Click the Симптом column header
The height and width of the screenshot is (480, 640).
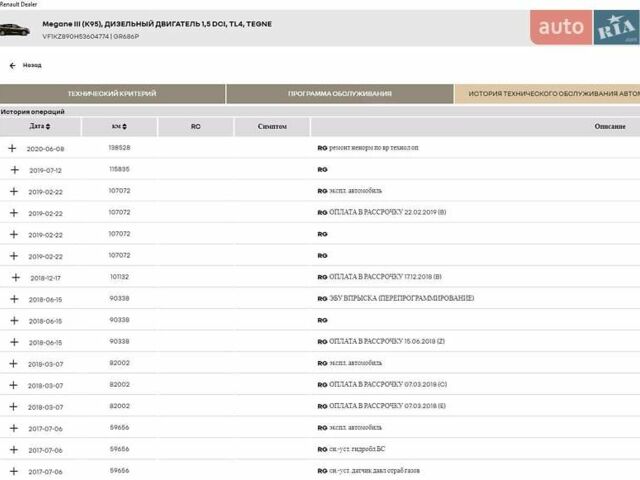[x=272, y=127]
